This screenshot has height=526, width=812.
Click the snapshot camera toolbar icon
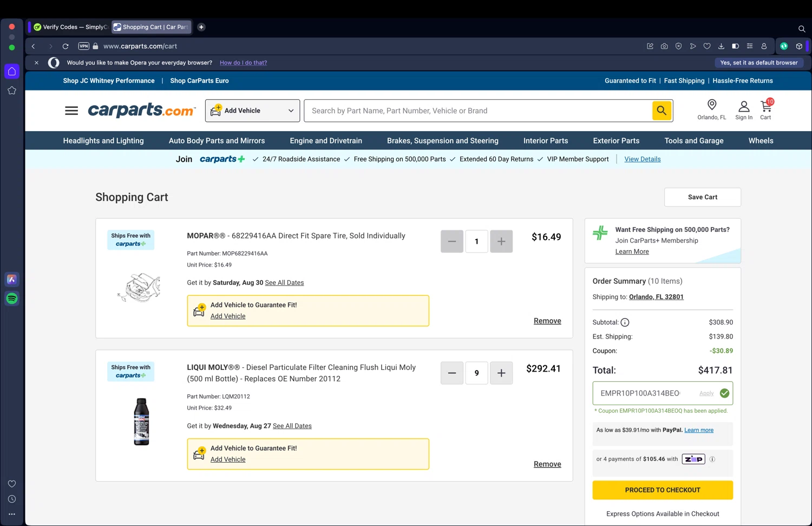pyautogui.click(x=664, y=46)
